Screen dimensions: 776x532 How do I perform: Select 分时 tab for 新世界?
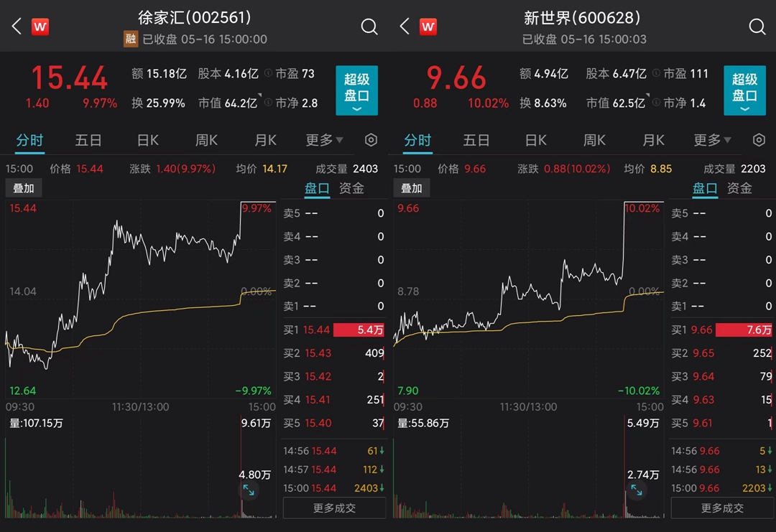417,141
